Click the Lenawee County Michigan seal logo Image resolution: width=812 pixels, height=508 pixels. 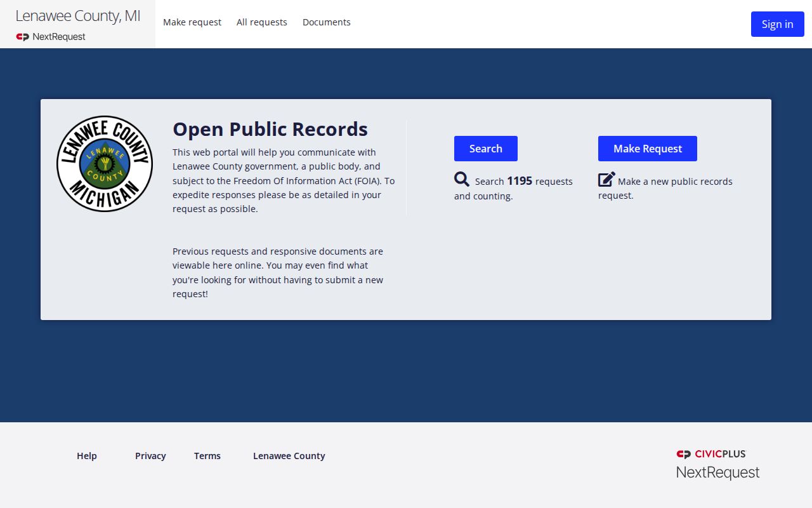click(x=105, y=164)
